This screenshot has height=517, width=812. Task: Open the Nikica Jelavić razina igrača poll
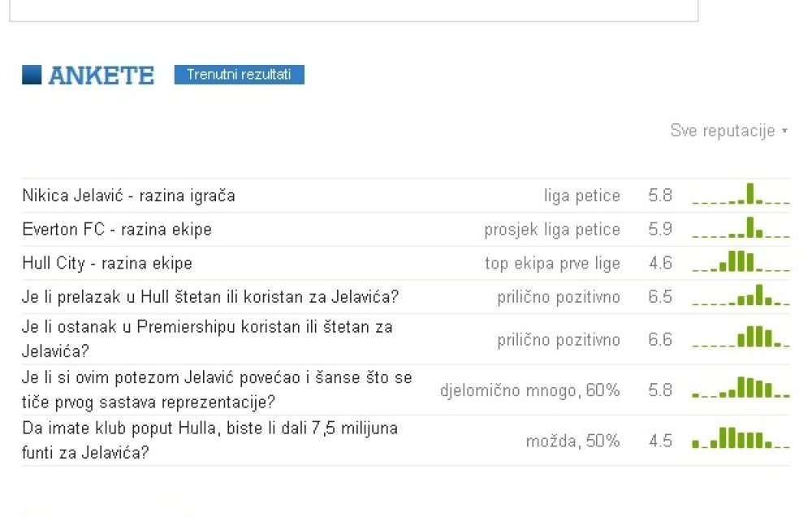128,196
